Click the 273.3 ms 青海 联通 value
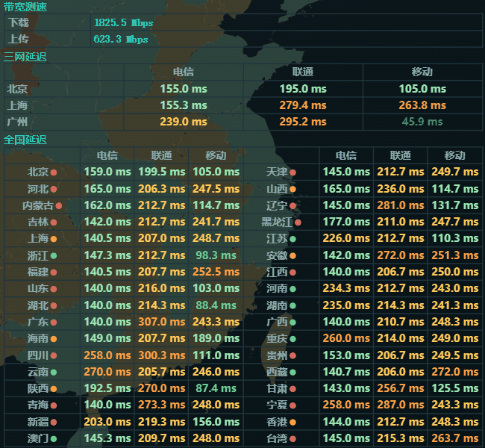The width and height of the screenshot is (485, 448). pyautogui.click(x=161, y=405)
